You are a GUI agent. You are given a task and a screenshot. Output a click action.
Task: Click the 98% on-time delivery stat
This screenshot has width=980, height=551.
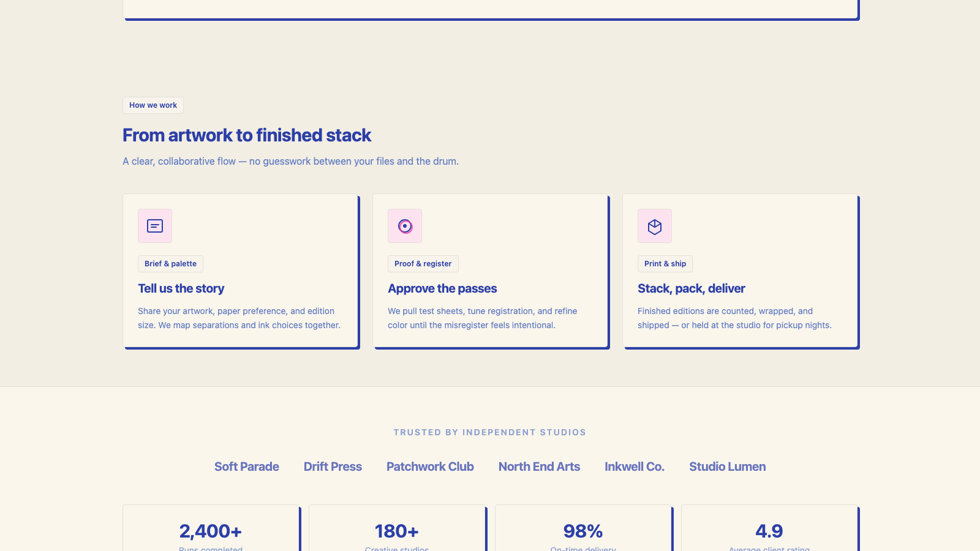583,528
